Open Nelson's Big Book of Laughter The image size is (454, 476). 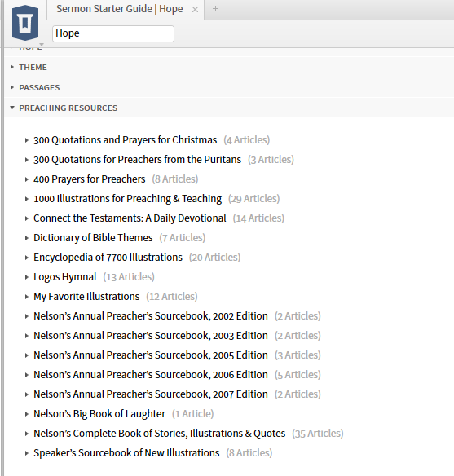pos(99,414)
